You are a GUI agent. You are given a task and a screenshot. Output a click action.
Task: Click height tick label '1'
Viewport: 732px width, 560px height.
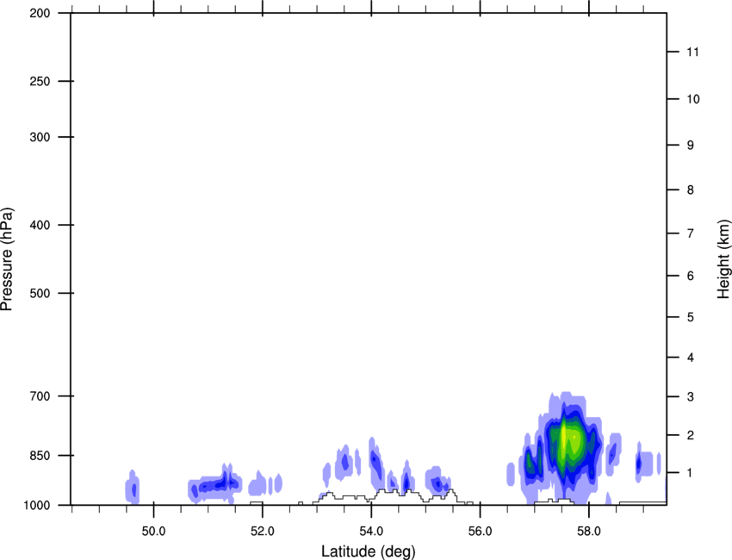click(691, 473)
